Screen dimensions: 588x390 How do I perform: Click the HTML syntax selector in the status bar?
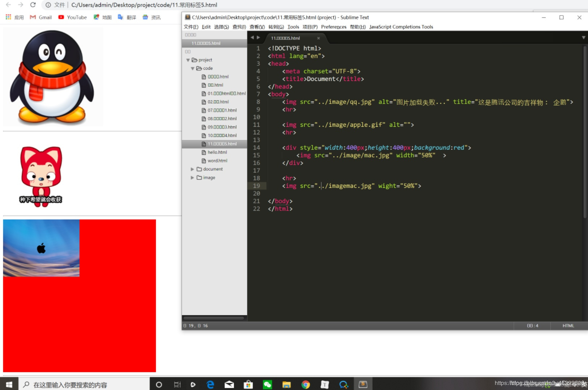pyautogui.click(x=568, y=326)
